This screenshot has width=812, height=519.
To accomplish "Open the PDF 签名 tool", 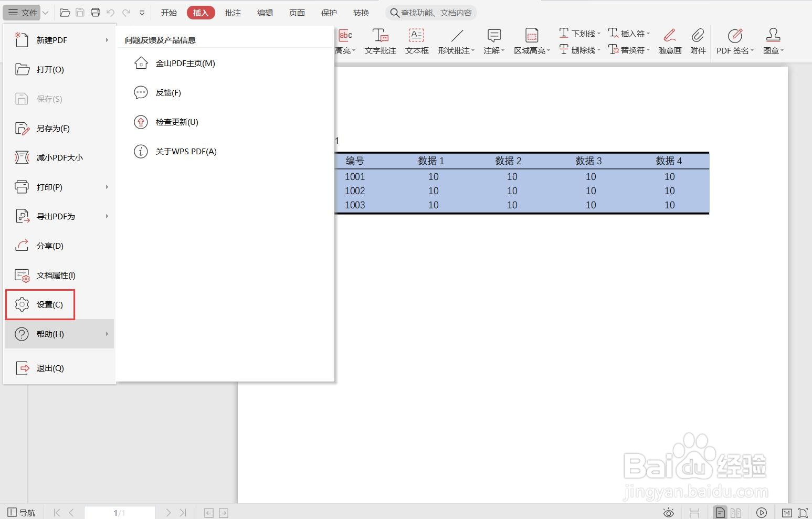I will point(735,41).
